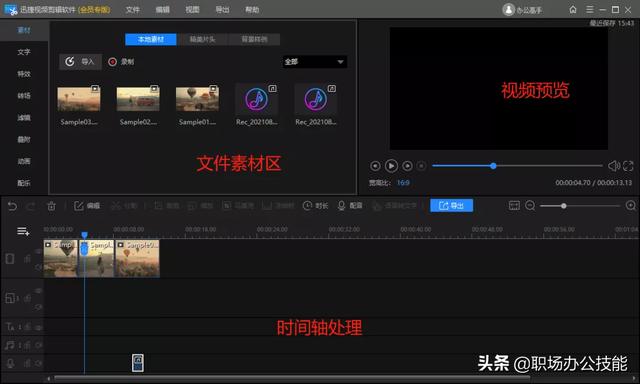Open the 时长 duration clock tool
The width and height of the screenshot is (640, 384).
[316, 206]
